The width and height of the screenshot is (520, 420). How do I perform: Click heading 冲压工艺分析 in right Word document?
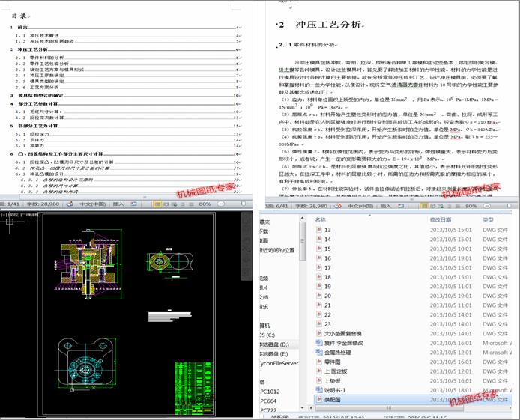(x=328, y=25)
